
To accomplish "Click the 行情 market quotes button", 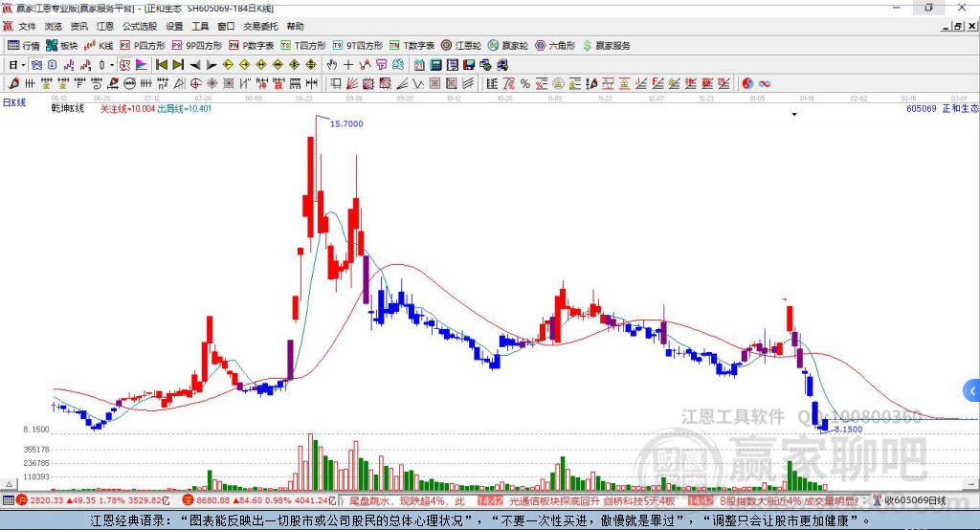I will (x=23, y=46).
